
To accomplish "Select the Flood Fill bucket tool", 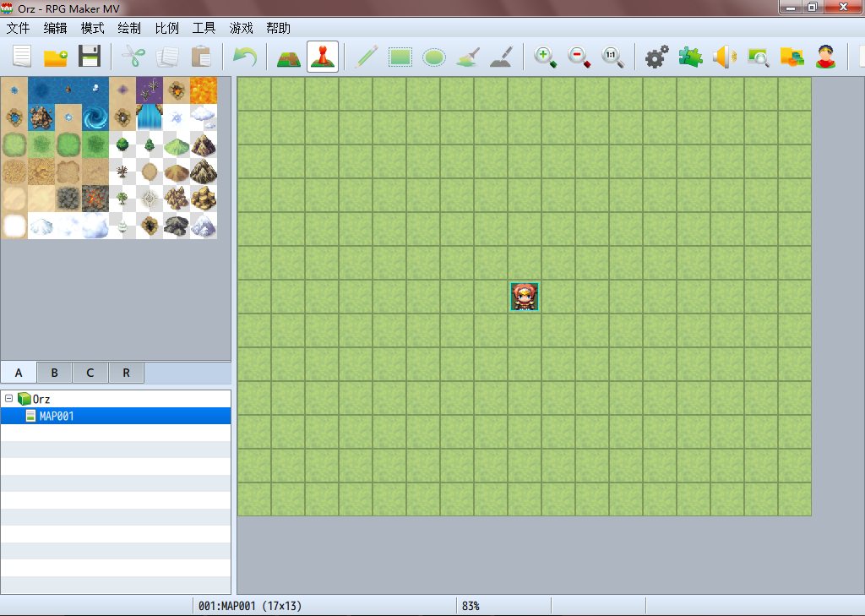I will click(x=468, y=57).
